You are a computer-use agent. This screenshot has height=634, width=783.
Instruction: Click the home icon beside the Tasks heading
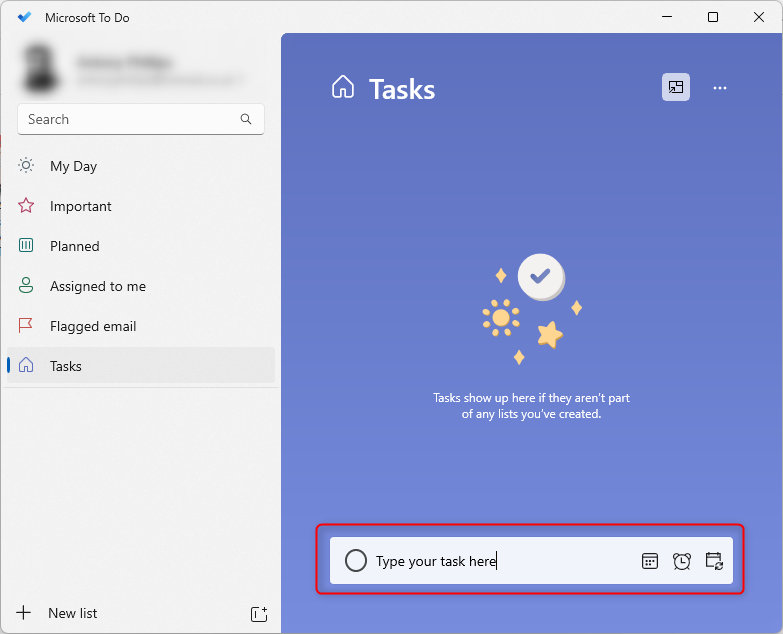tap(343, 88)
